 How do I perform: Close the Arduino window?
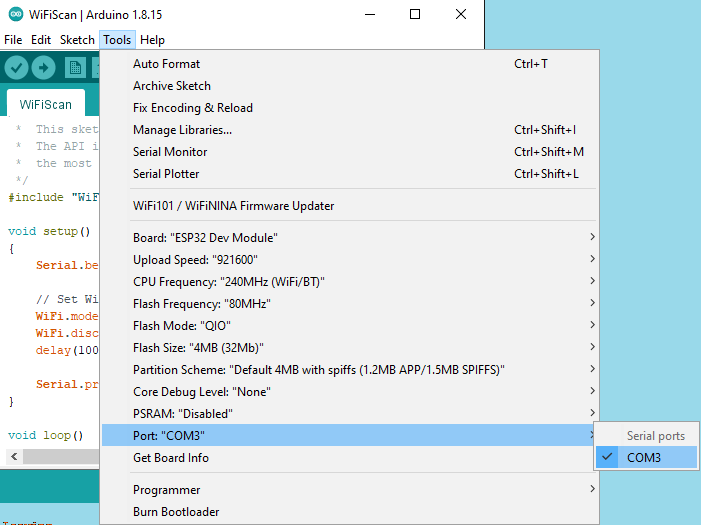click(x=461, y=14)
